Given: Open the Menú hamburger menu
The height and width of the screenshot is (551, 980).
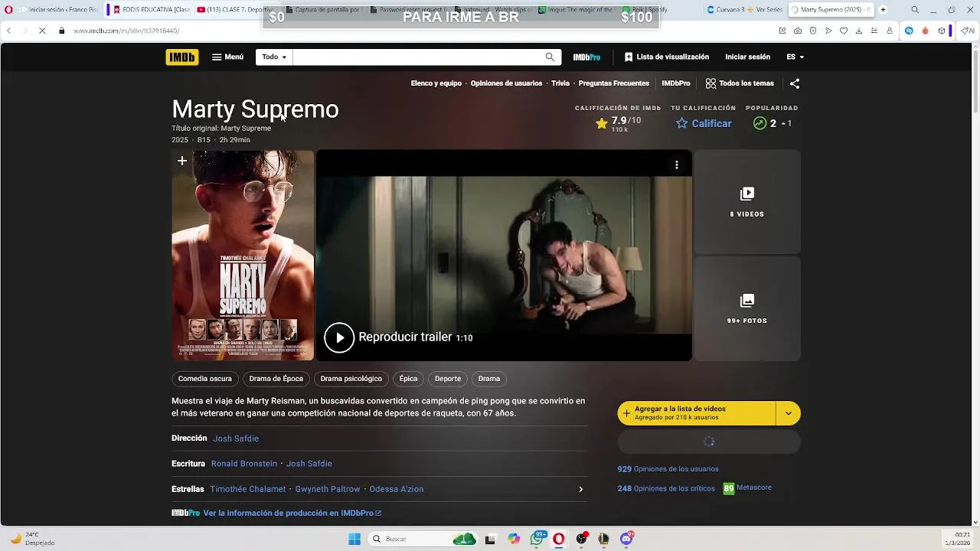Looking at the screenshot, I should coord(227,57).
